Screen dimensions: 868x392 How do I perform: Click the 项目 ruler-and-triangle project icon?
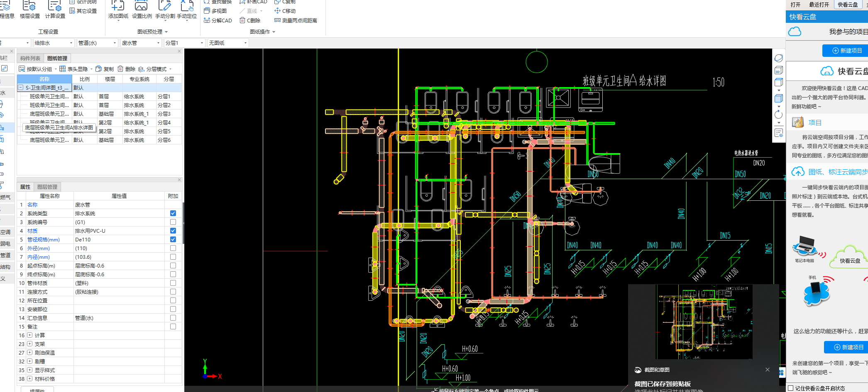pos(798,122)
